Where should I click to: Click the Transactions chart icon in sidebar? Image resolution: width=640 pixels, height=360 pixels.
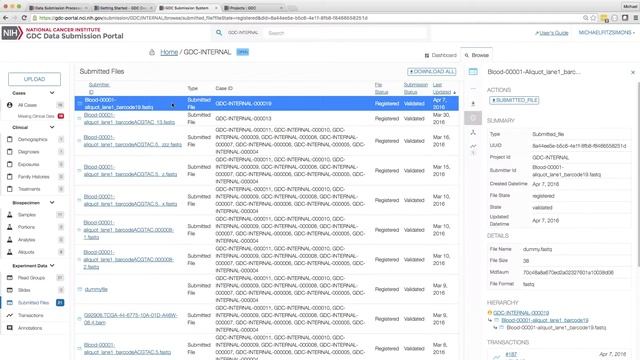click(10, 315)
